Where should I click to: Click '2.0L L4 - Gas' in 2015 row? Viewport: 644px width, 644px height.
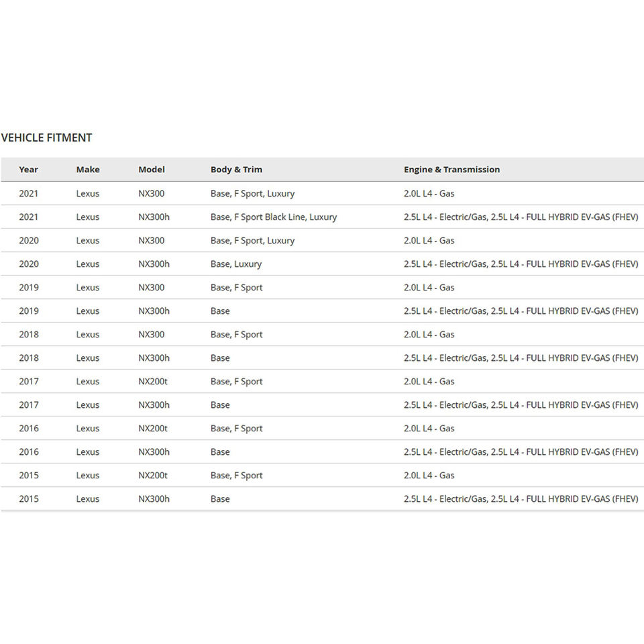click(x=429, y=475)
